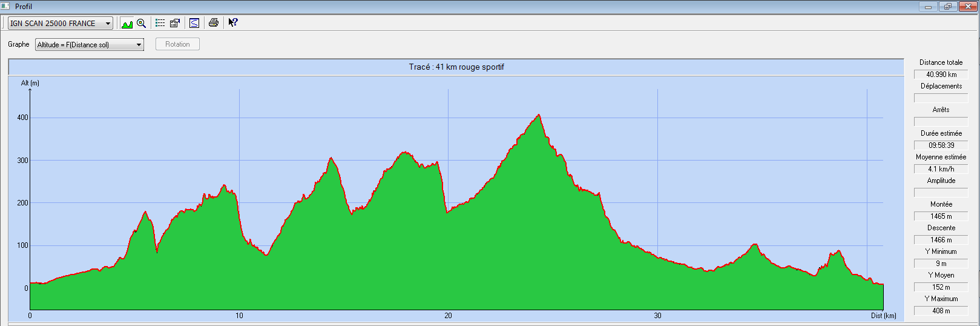
Task: Click the empty Arrêts field
Action: pyautogui.click(x=941, y=122)
